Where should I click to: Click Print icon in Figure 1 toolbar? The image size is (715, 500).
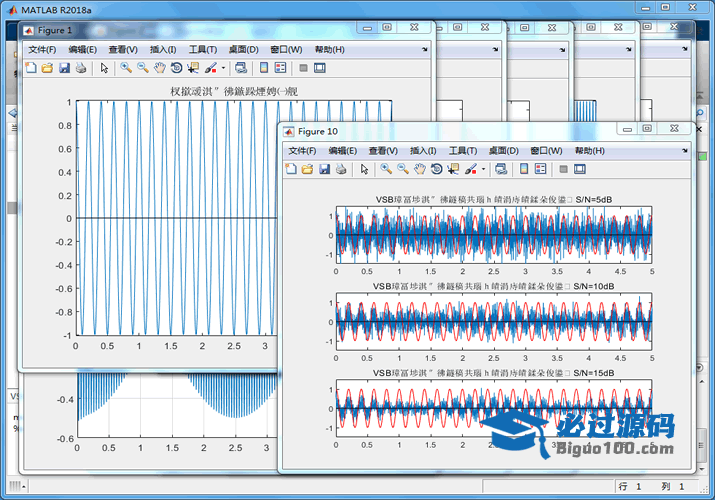81,68
